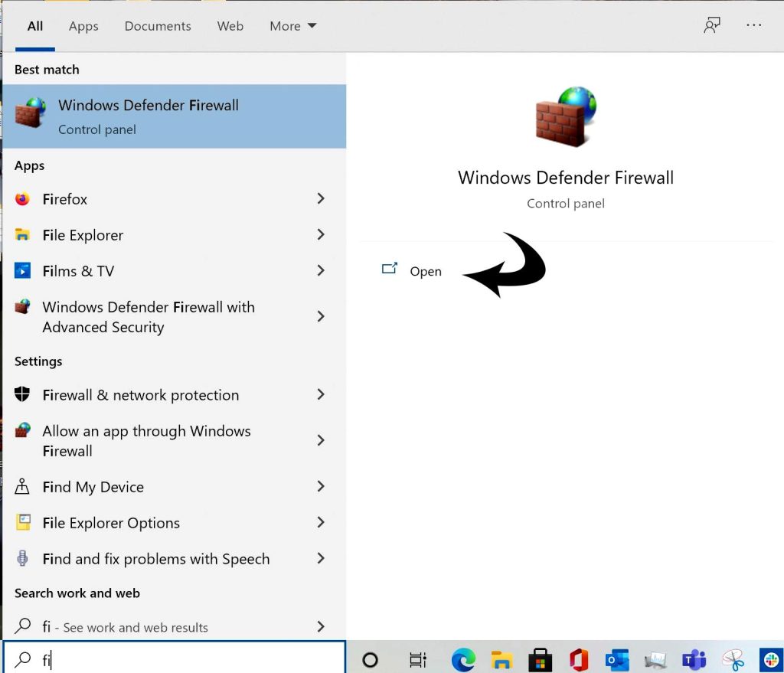
Task: Click the Firefox app icon in results
Action: pos(22,199)
